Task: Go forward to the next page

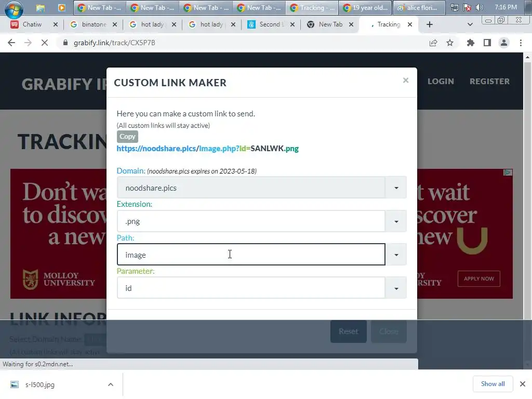Action: click(x=28, y=43)
